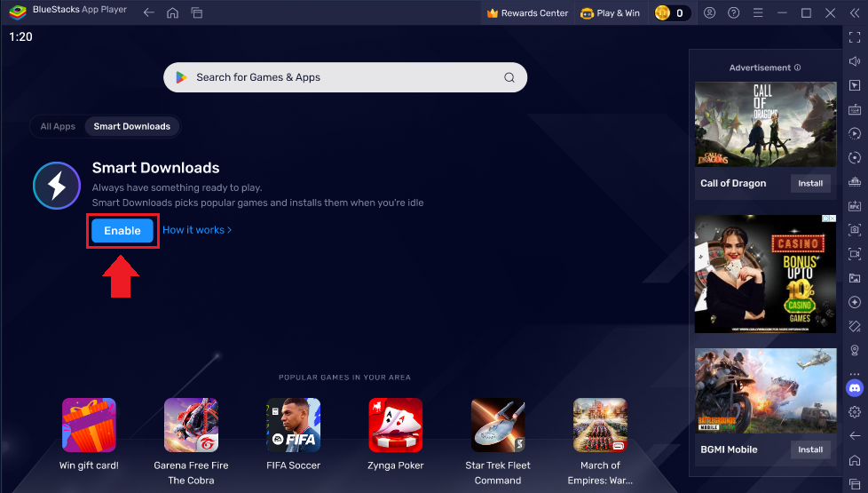
Task: Open Star Trek Fleet Command
Action: coord(498,425)
